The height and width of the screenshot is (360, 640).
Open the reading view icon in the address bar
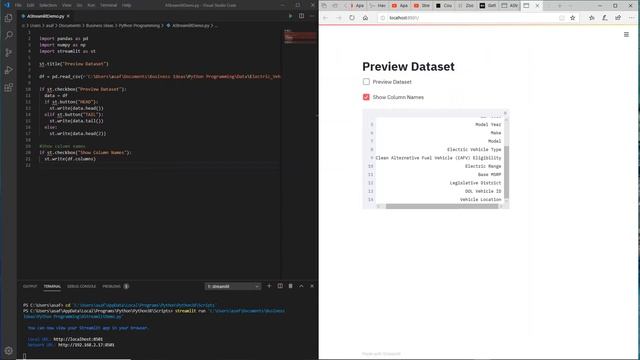coord(562,18)
